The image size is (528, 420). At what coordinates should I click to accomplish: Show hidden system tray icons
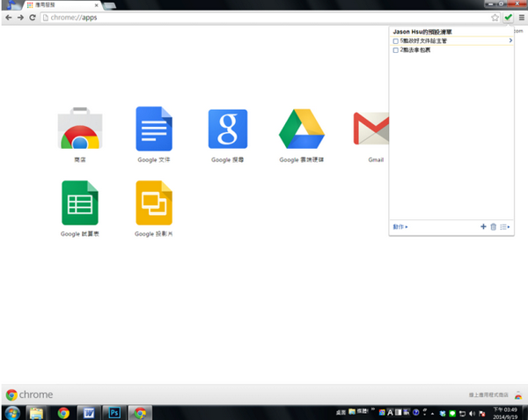click(432, 414)
